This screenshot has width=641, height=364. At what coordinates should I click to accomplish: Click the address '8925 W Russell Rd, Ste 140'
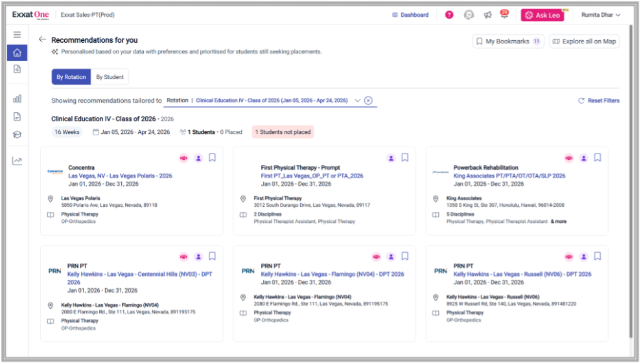pyautogui.click(x=511, y=304)
